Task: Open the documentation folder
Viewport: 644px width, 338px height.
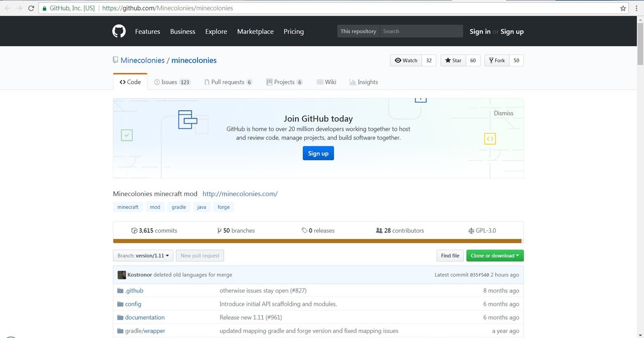Action: point(145,318)
